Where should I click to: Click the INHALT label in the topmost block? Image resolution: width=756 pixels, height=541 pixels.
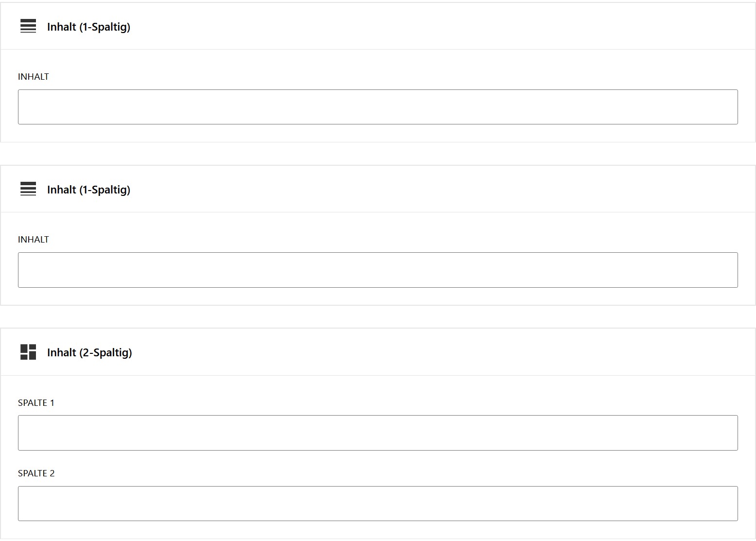34,77
